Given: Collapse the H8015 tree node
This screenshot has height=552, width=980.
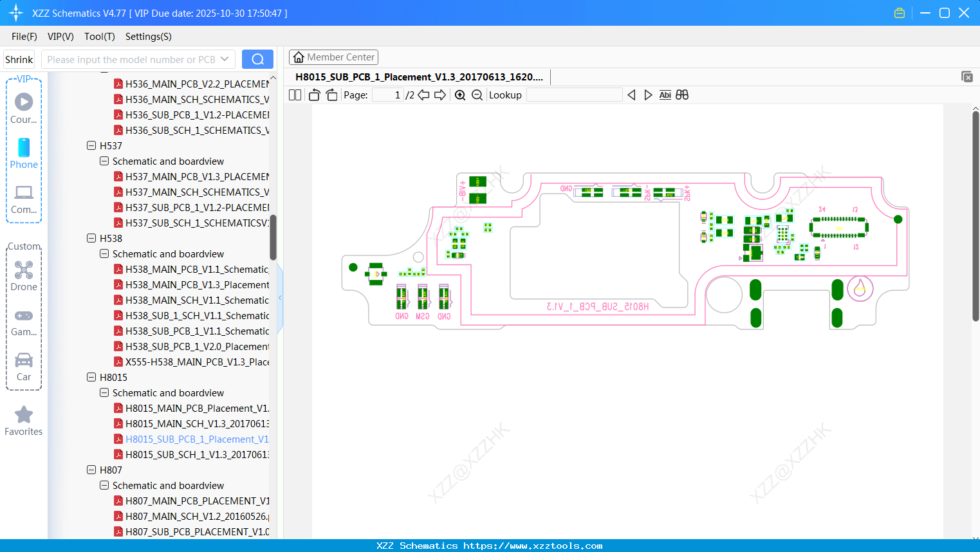Looking at the screenshot, I should (91, 377).
